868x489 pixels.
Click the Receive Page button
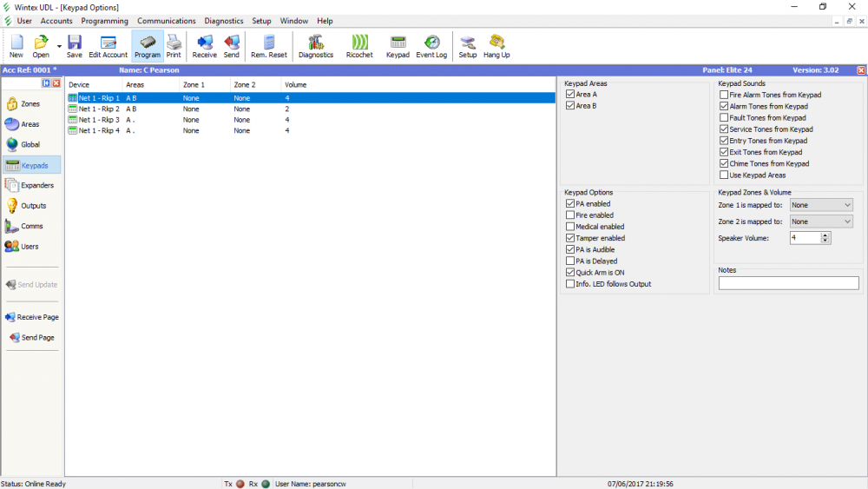pyautogui.click(x=31, y=317)
